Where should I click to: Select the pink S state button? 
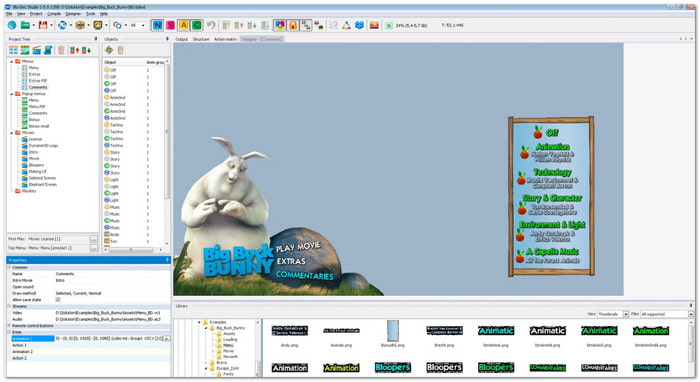coord(170,25)
